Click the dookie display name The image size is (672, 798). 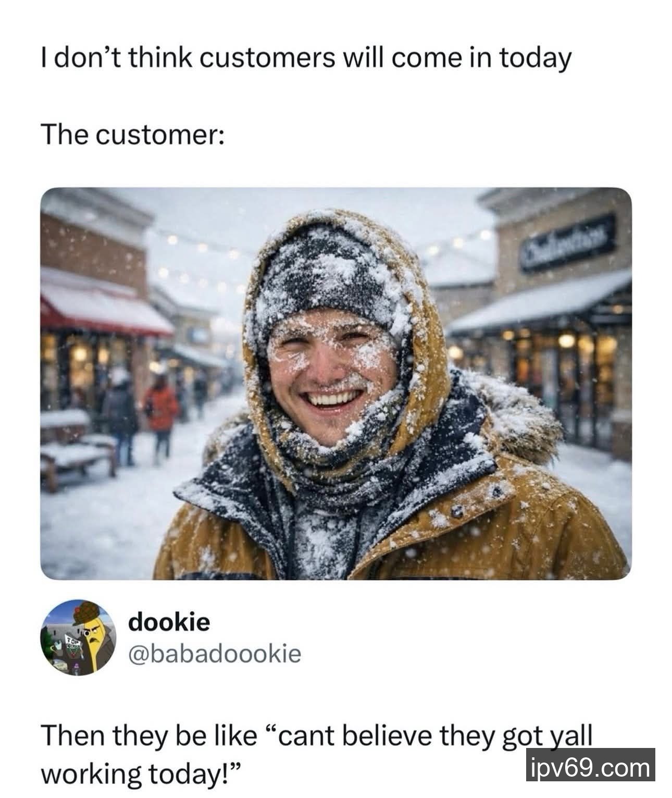coord(169,622)
